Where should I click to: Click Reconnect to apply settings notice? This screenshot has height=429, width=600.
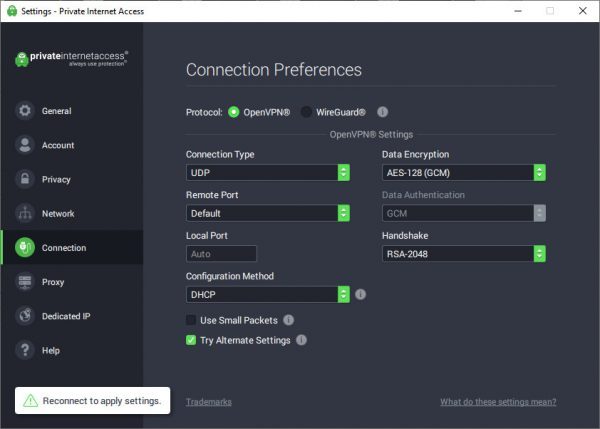point(93,400)
